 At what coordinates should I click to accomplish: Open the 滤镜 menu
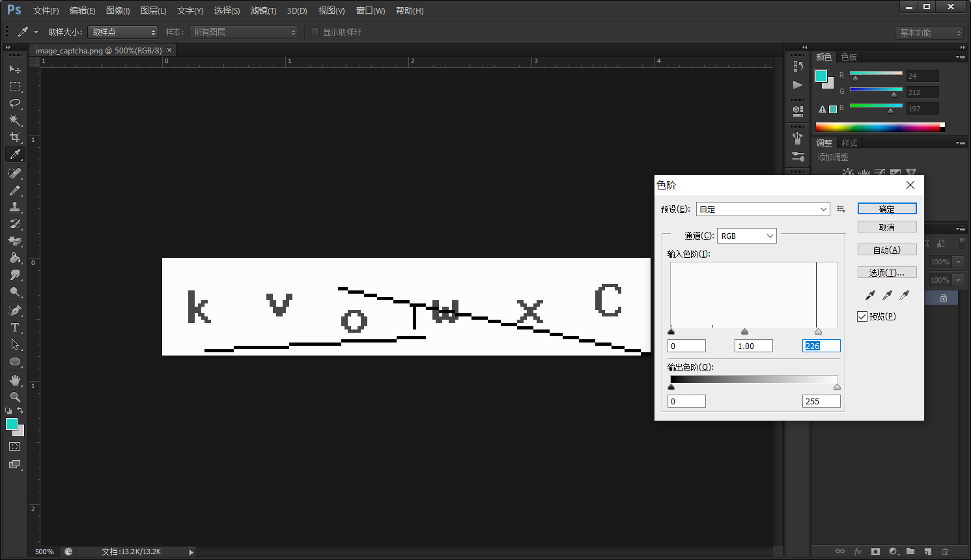click(263, 10)
